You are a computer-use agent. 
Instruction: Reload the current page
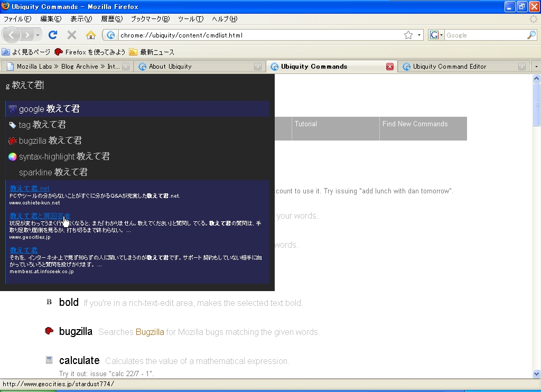point(53,35)
